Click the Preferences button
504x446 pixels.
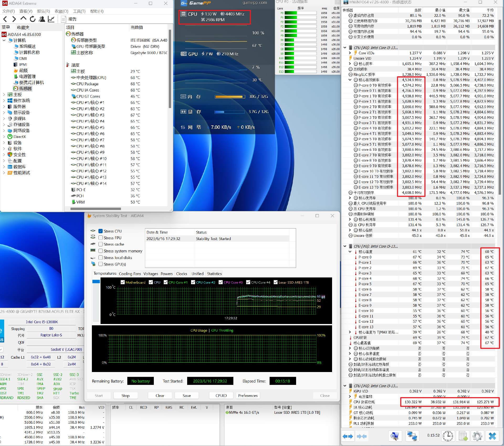pyautogui.click(x=248, y=396)
